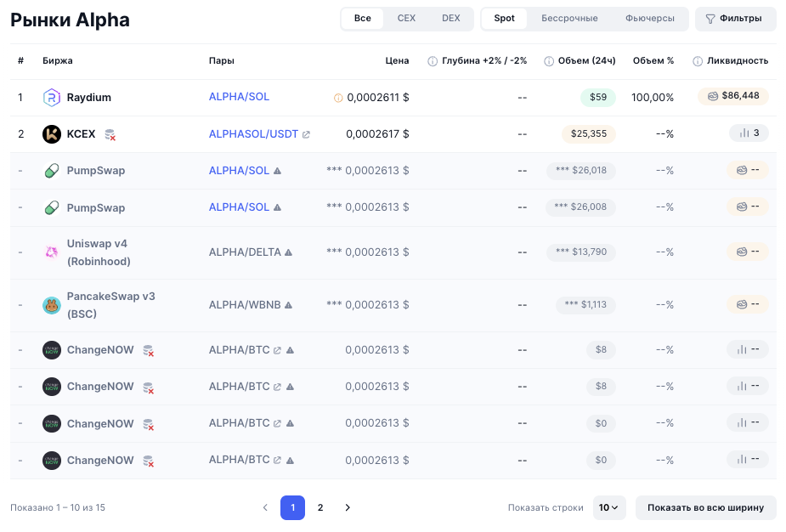Click the *** $26,018 volume badge
This screenshot has height=532, width=786.
tap(581, 171)
